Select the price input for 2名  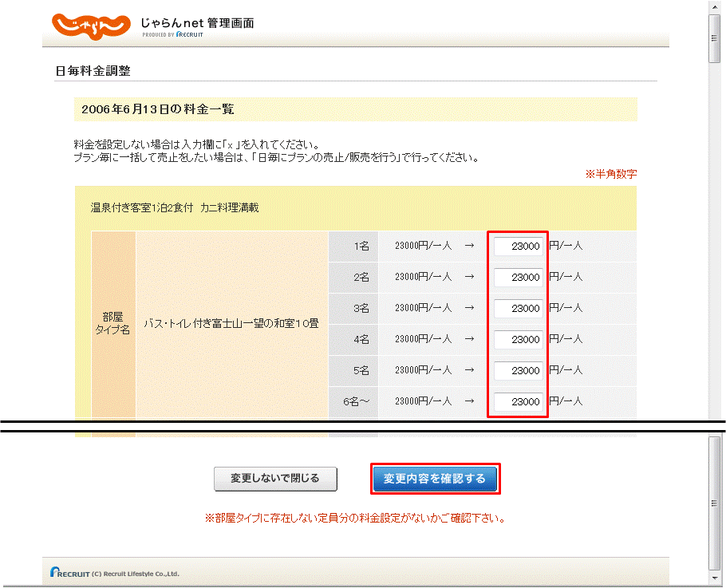[x=518, y=278]
